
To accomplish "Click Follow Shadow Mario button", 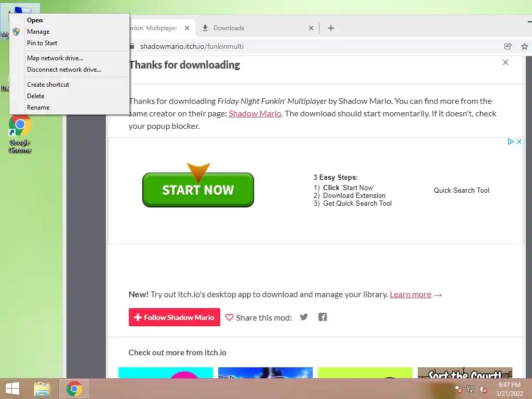I will point(175,317).
